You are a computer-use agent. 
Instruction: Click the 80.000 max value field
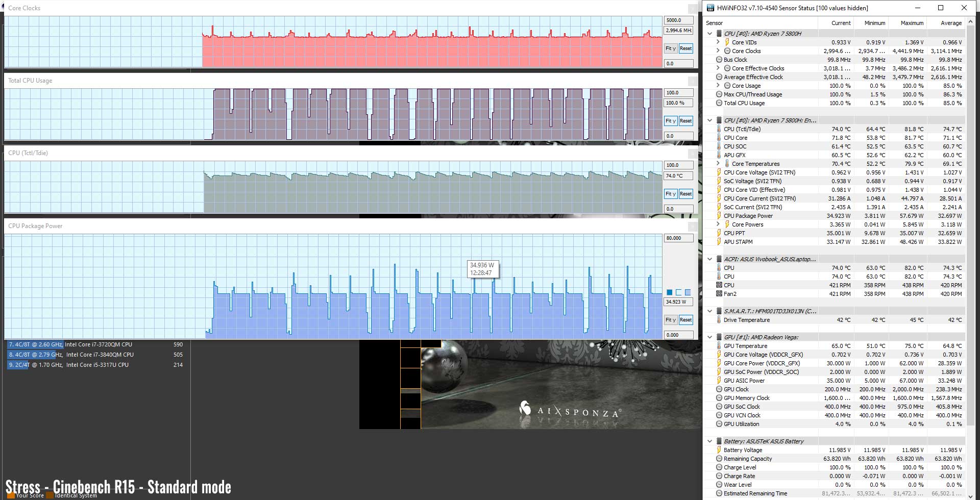(678, 238)
